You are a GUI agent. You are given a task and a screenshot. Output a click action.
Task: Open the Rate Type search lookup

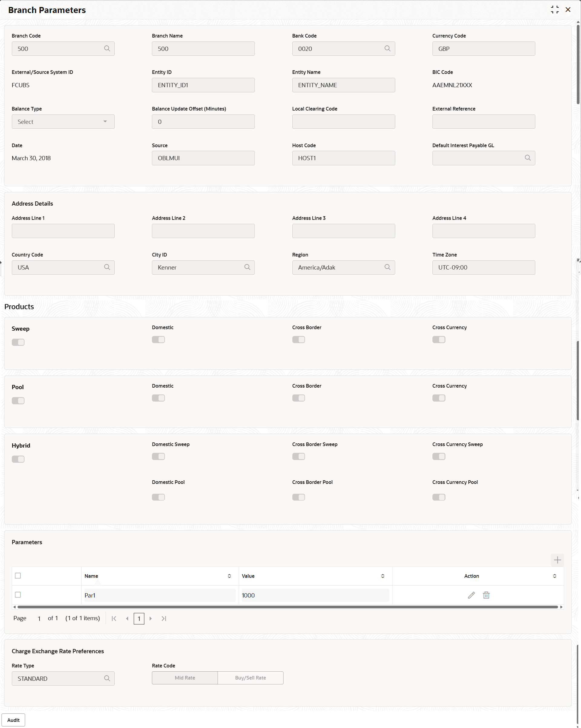107,678
